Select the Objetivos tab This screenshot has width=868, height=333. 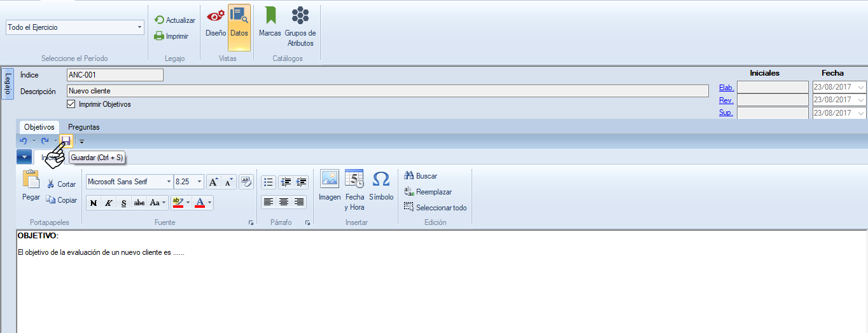(x=39, y=127)
